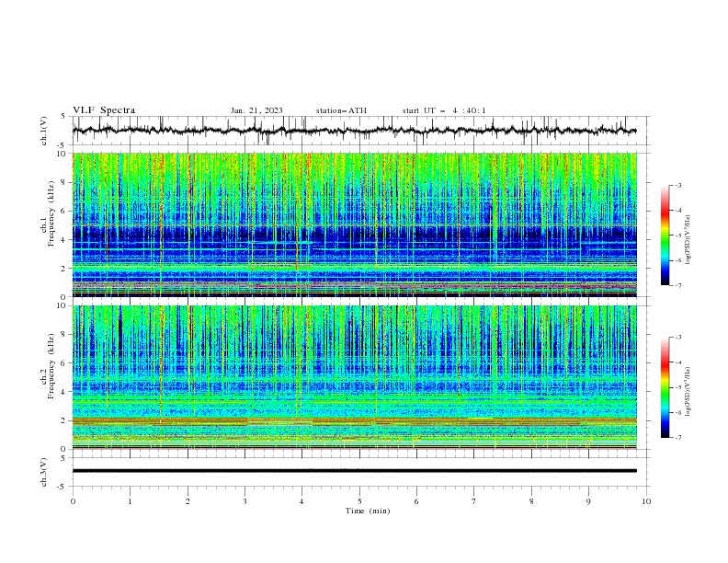This screenshot has width=728, height=563.
Task: Click the ch.1 spectrogram plot
Action: (355, 224)
